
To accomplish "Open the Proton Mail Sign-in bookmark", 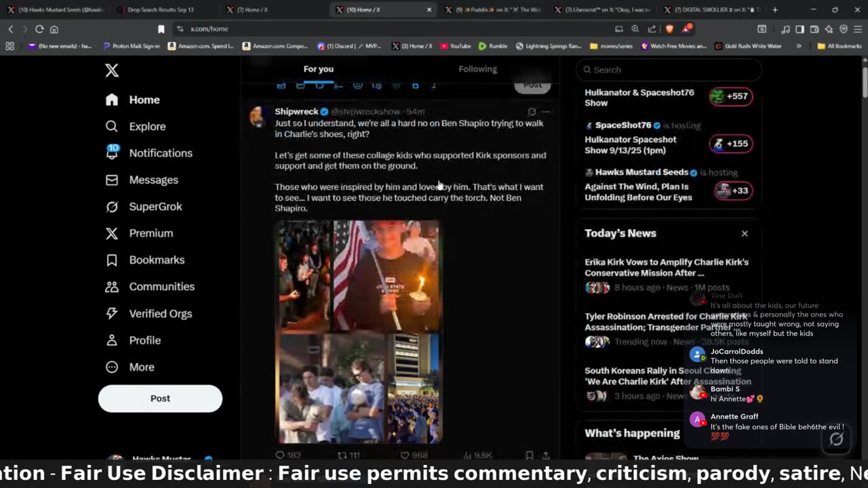I will point(132,46).
